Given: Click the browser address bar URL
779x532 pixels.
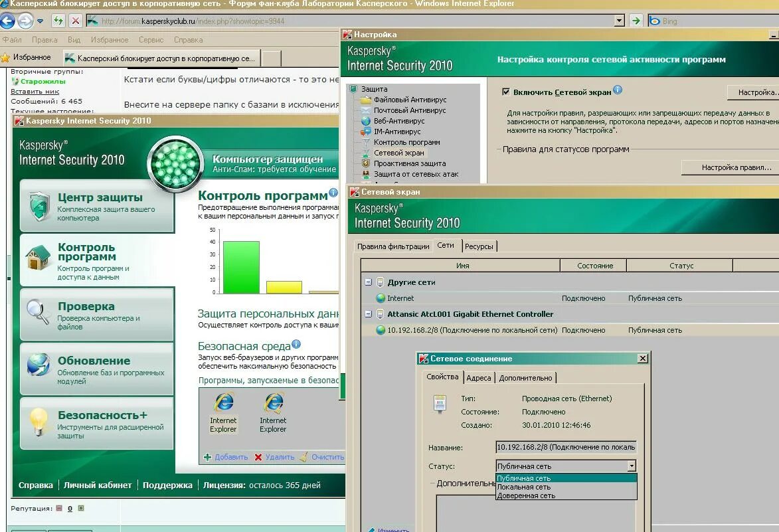Looking at the screenshot, I should [x=350, y=21].
